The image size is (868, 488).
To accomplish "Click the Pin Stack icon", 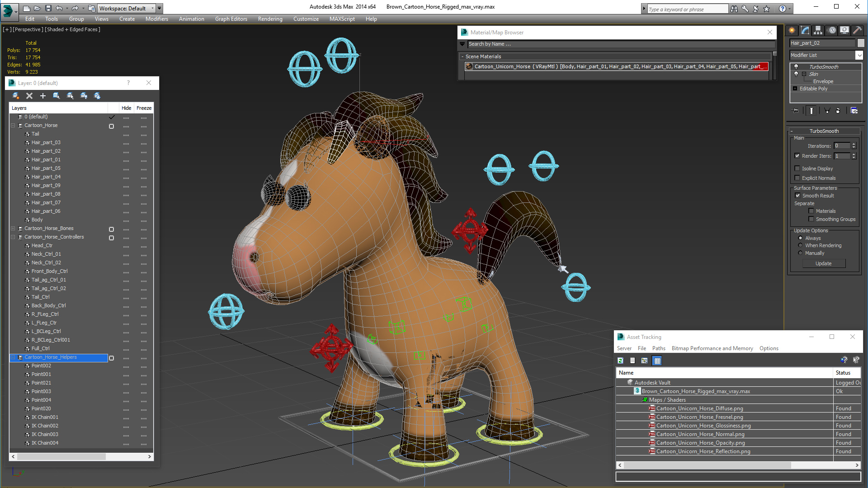I will coord(796,111).
